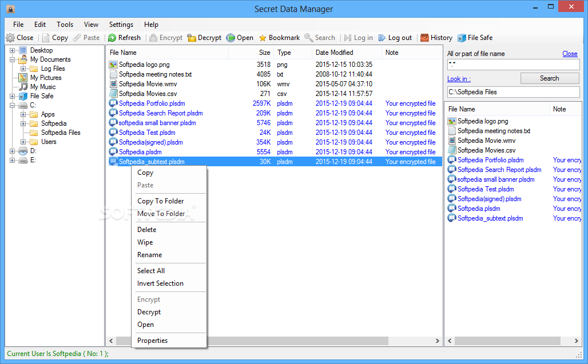Click icon of Softpedia Movies.csv in search results
The height and width of the screenshot is (364, 588).
coord(452,150)
